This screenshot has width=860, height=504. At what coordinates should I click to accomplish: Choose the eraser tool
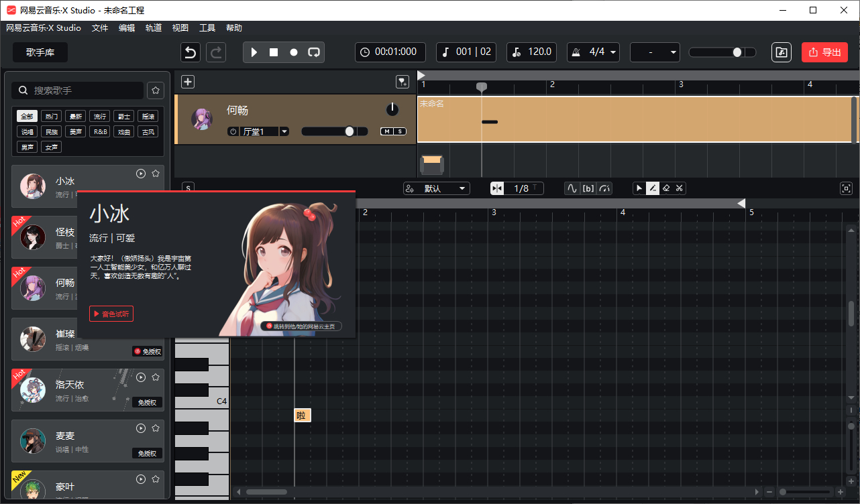point(666,188)
